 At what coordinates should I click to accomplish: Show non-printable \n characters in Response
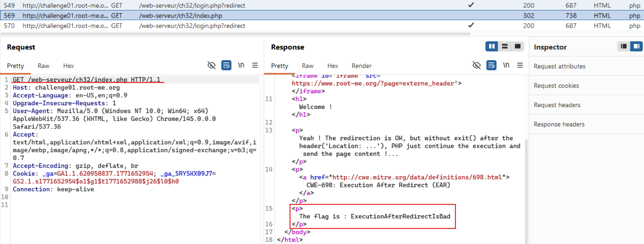tap(506, 66)
